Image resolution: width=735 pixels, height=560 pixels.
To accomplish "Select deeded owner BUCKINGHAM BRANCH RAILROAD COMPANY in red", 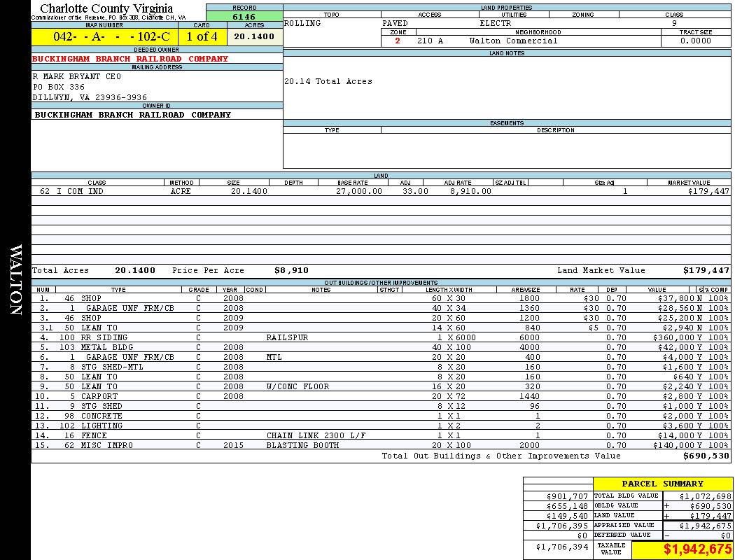I will pos(129,59).
